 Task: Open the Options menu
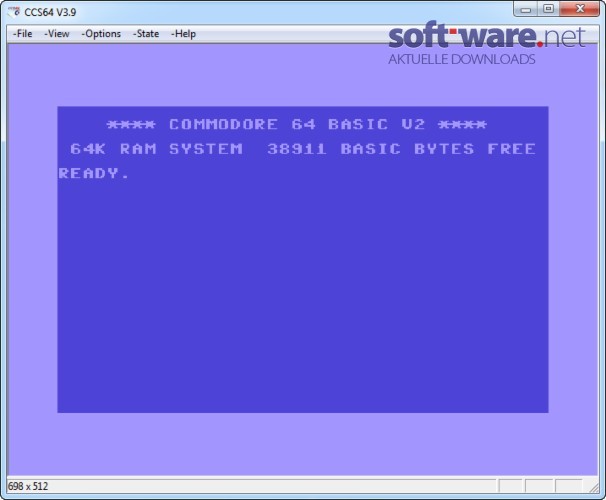tap(101, 34)
